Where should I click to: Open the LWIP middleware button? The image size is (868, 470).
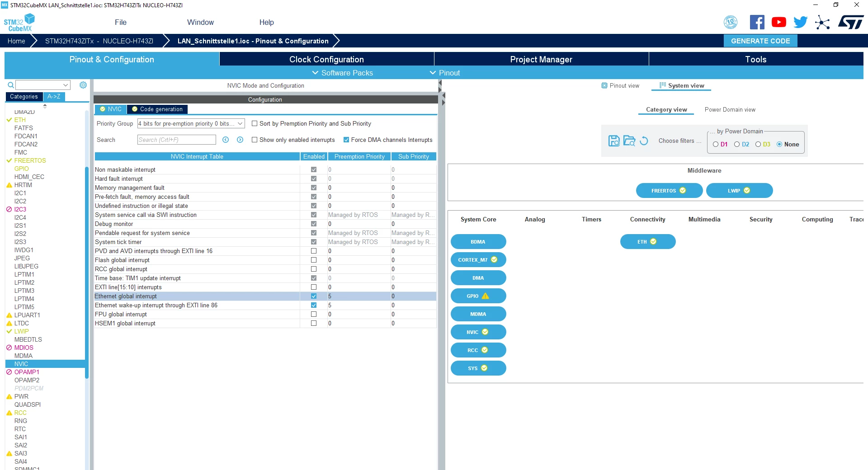click(739, 190)
